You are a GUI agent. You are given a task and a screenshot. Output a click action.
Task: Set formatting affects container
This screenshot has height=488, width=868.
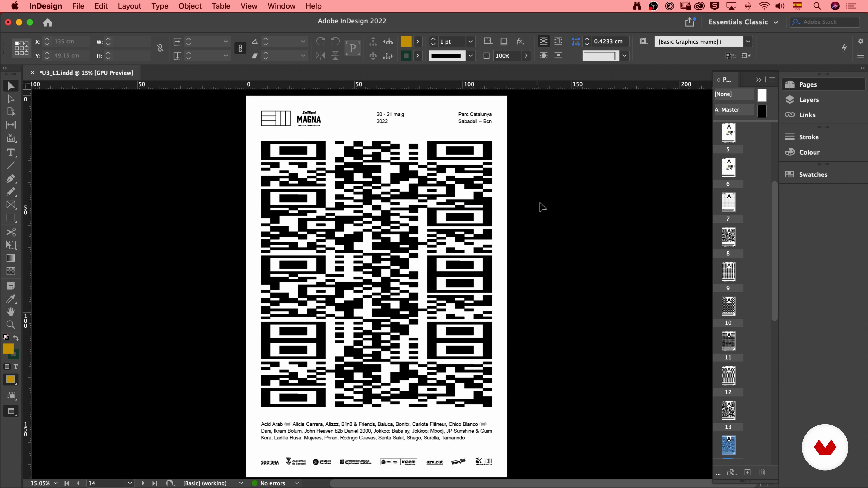point(7,366)
